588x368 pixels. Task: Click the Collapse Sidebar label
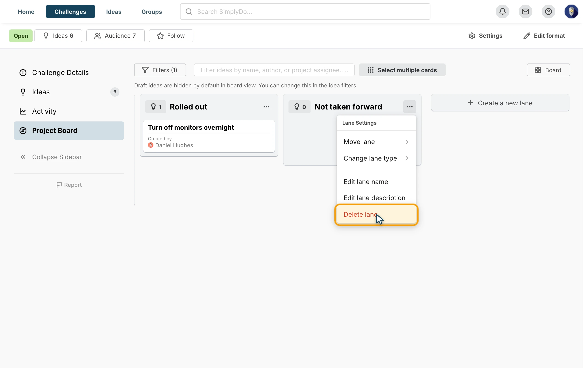(57, 157)
